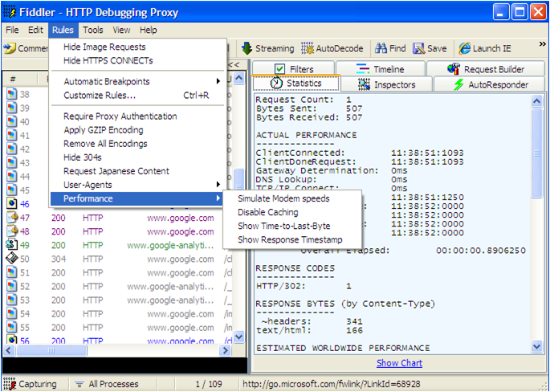The image size is (550, 392).
Task: Open Find with the binoculars icon
Action: 390,48
